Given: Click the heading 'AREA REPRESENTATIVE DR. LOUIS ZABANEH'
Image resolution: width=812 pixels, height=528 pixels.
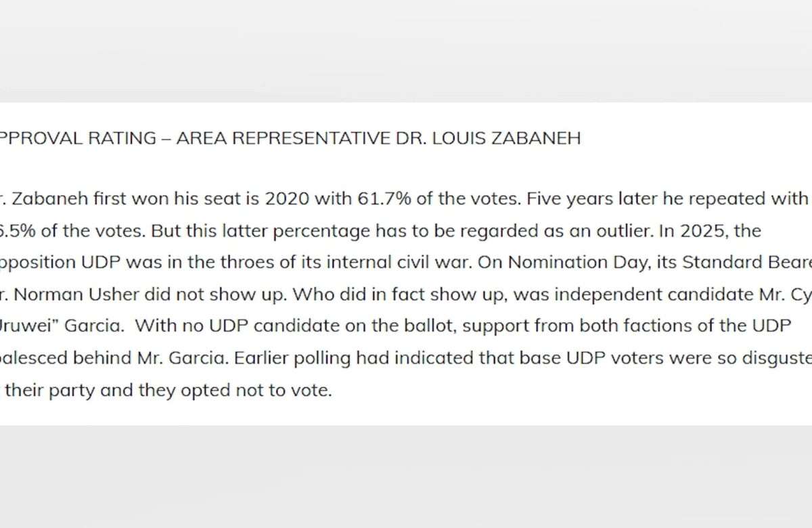Looking at the screenshot, I should pyautogui.click(x=378, y=139).
